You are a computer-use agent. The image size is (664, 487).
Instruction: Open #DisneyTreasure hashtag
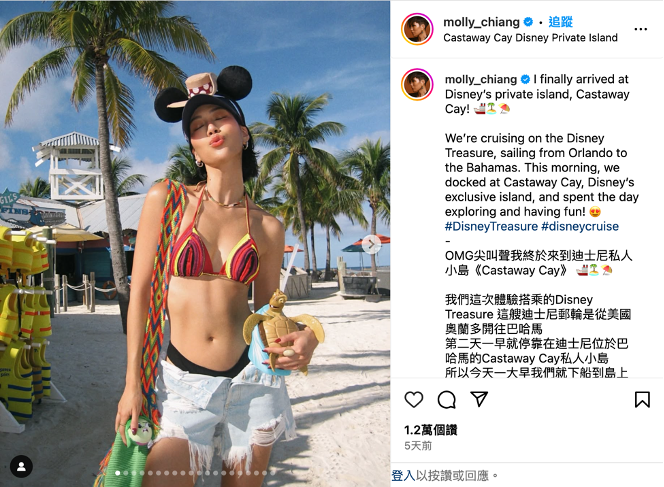(491, 226)
